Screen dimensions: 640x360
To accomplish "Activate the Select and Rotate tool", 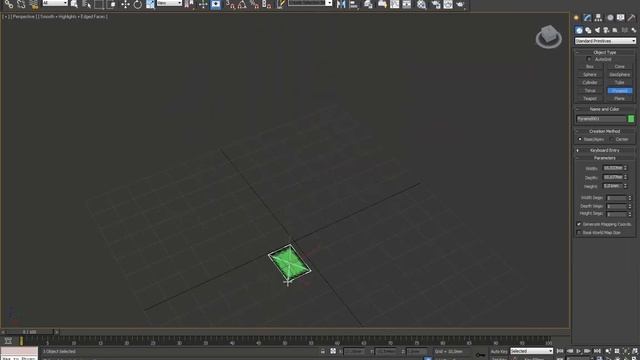I will 138,4.
